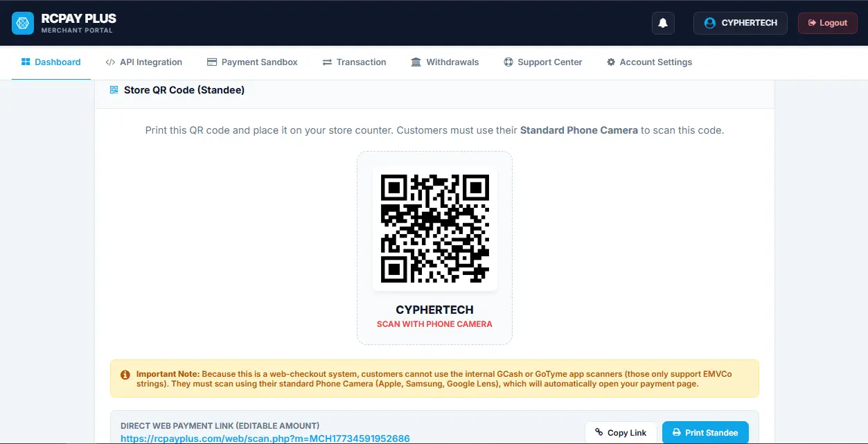Click the QR icon beside Store QR Code heading
The height and width of the screenshot is (444, 868).
pyautogui.click(x=114, y=90)
